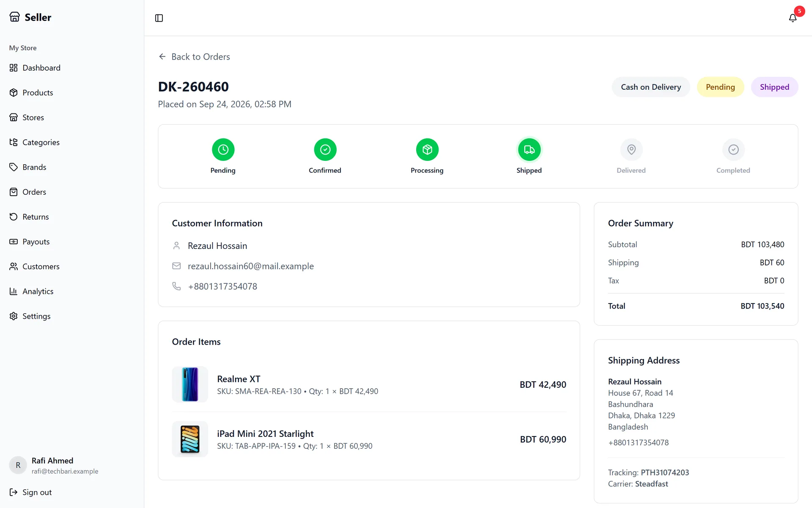Toggle the sidebar panel icon

(x=159, y=18)
